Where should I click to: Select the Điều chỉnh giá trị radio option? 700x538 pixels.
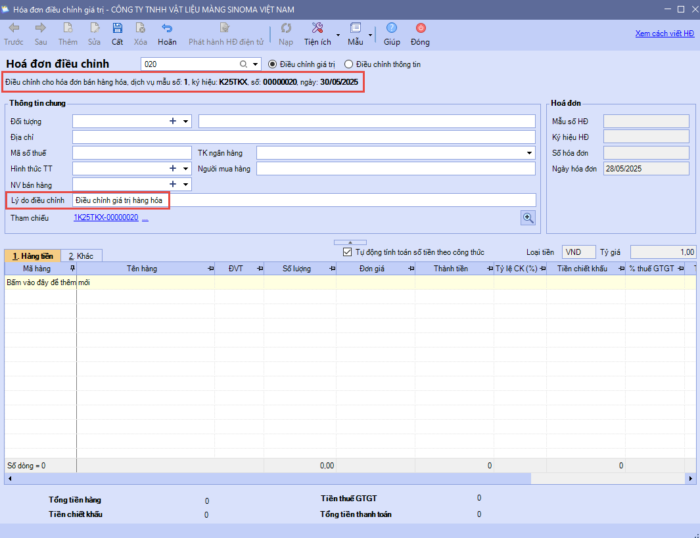[274, 64]
